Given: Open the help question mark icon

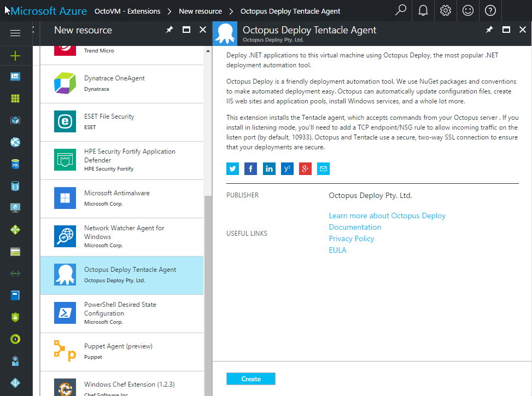Looking at the screenshot, I should tap(490, 10).
